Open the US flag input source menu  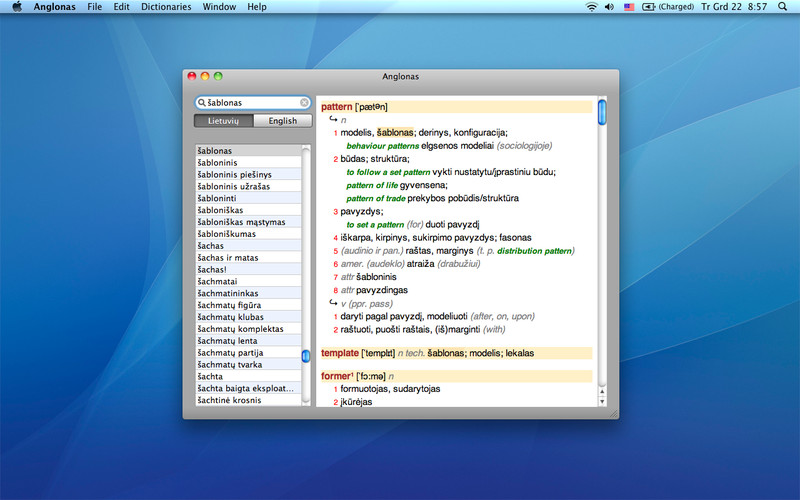629,7
